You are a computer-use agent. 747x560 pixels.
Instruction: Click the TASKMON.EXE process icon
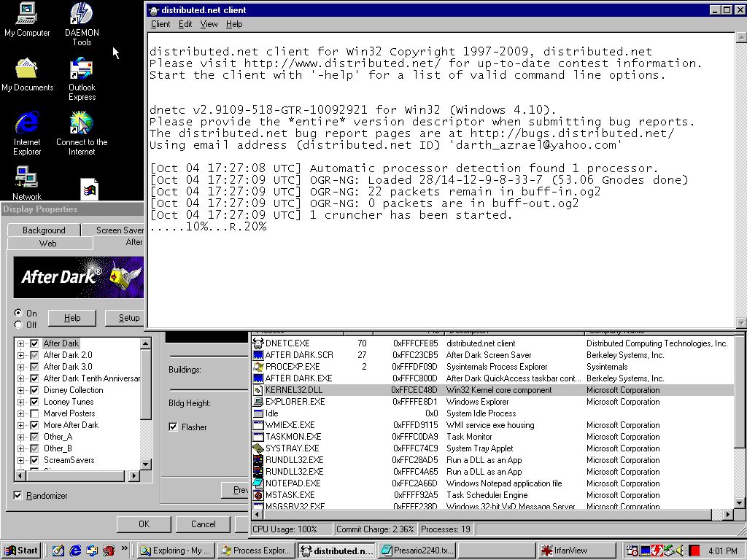(258, 437)
